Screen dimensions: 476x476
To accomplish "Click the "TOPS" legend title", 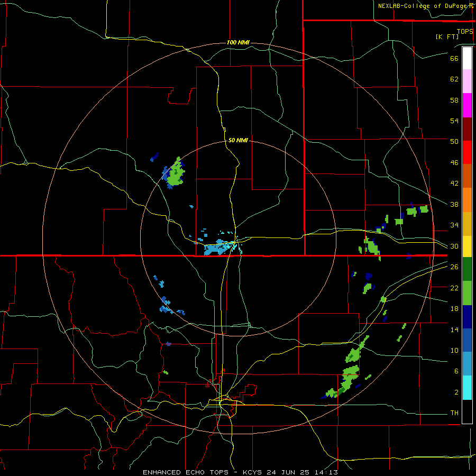I will tap(465, 32).
